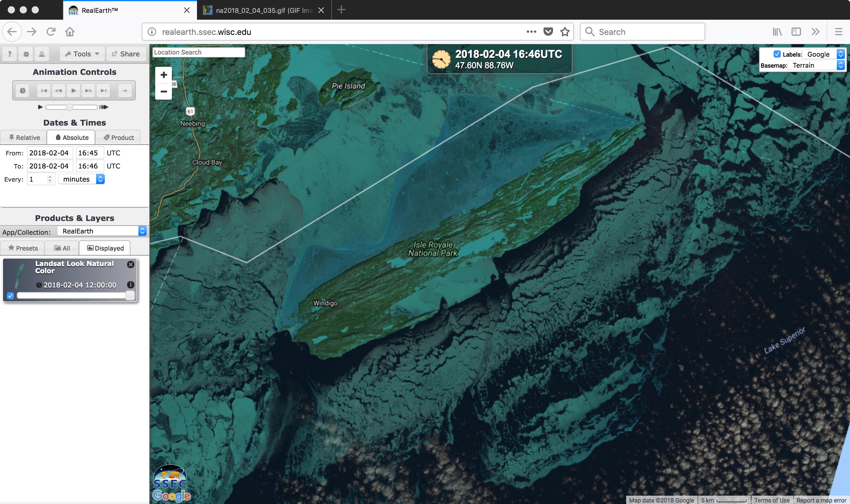Play the animation

coord(73,90)
